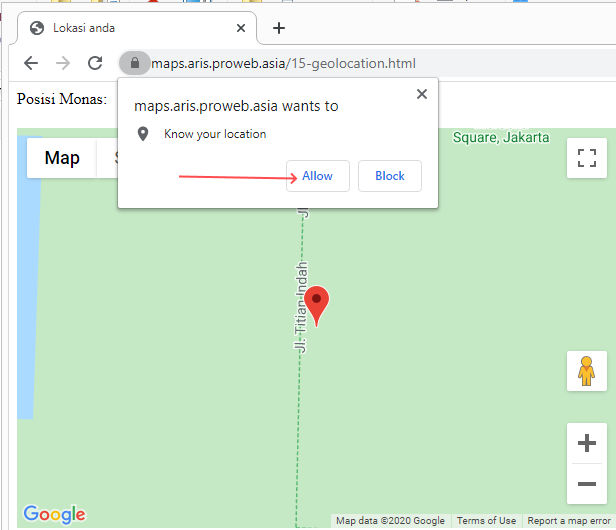The width and height of the screenshot is (616, 530).
Task: Click the location pin icon in permission popup
Action: tap(143, 134)
